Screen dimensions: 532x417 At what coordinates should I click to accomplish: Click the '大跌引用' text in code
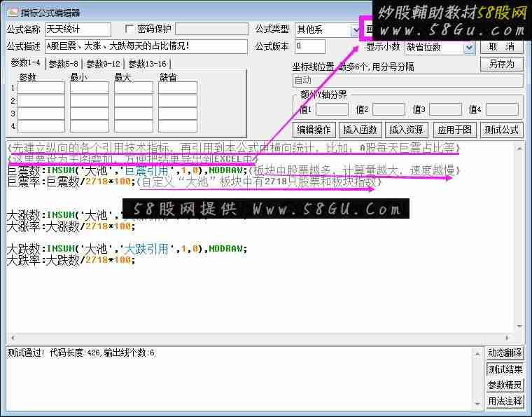coord(146,249)
